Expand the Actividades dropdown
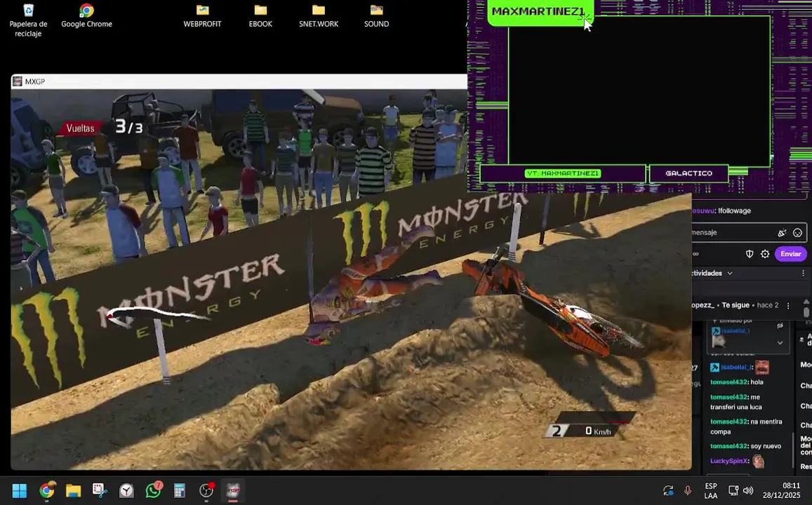Screen dimensions: 812x505 730,274
